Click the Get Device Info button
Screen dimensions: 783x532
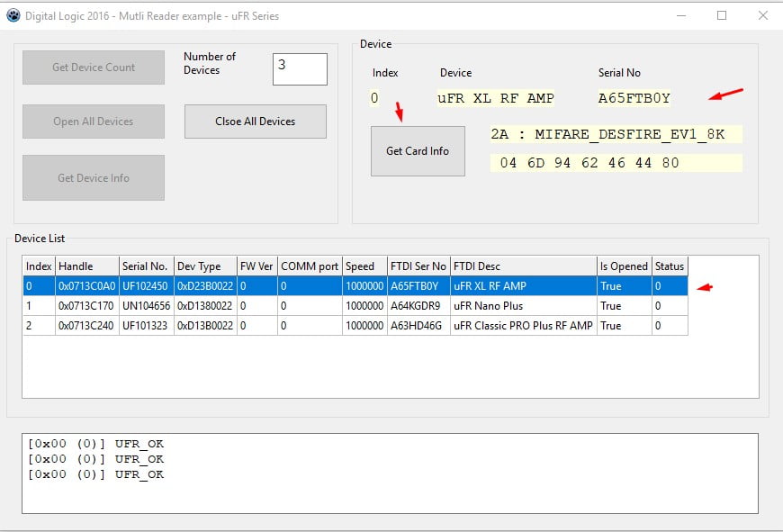(x=94, y=178)
